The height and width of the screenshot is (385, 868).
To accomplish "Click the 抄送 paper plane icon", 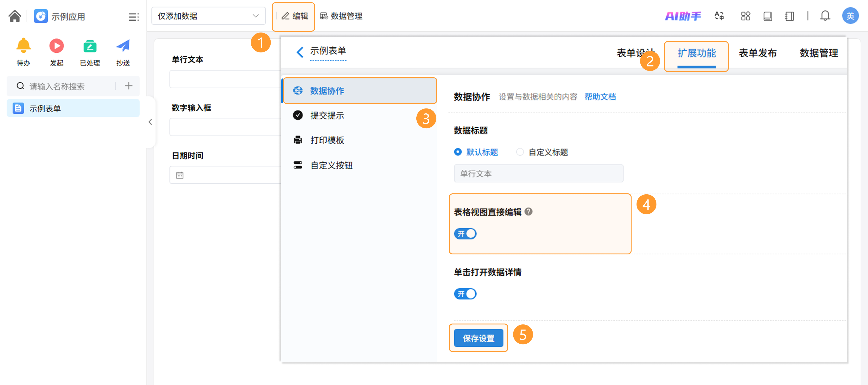I will click(x=123, y=46).
